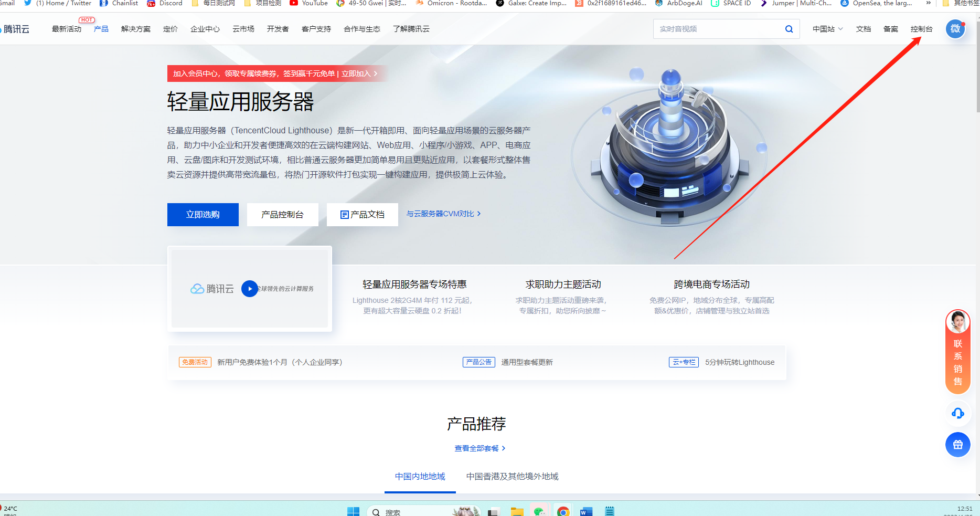Open the user avatar account icon
The image size is (980, 516).
coord(955,28)
